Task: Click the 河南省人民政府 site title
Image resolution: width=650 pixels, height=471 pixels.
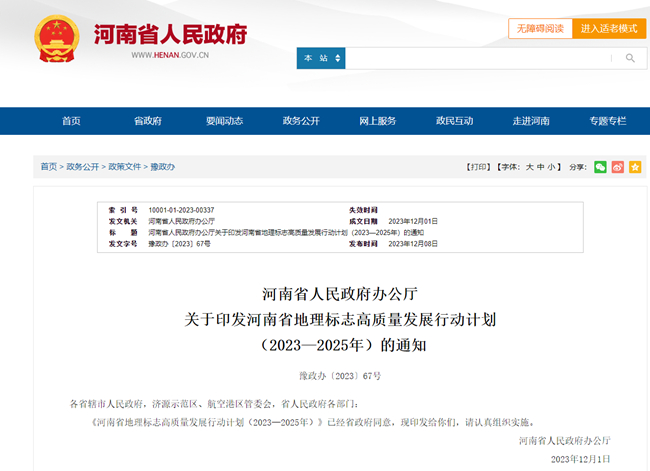Action: tap(170, 34)
